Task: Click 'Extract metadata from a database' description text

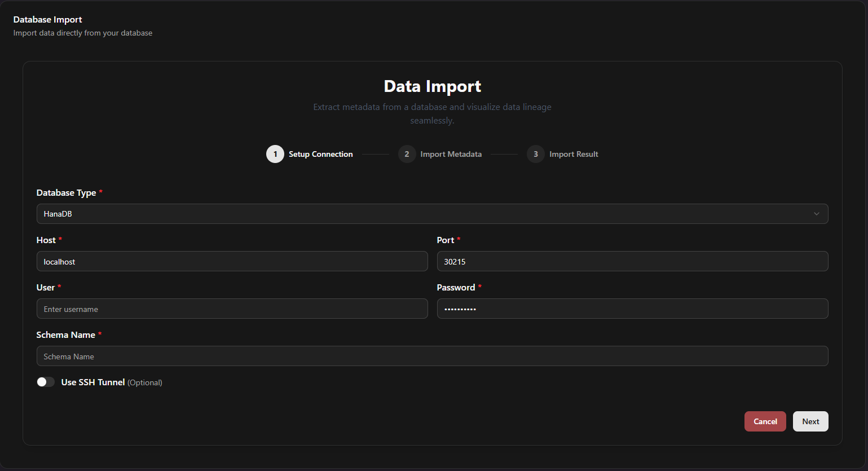Action: pos(433,113)
